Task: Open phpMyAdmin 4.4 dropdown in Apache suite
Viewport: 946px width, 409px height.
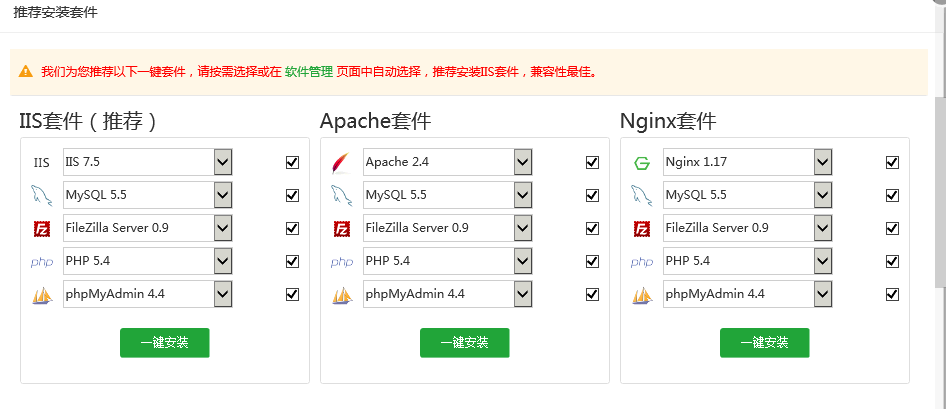Action: point(448,294)
